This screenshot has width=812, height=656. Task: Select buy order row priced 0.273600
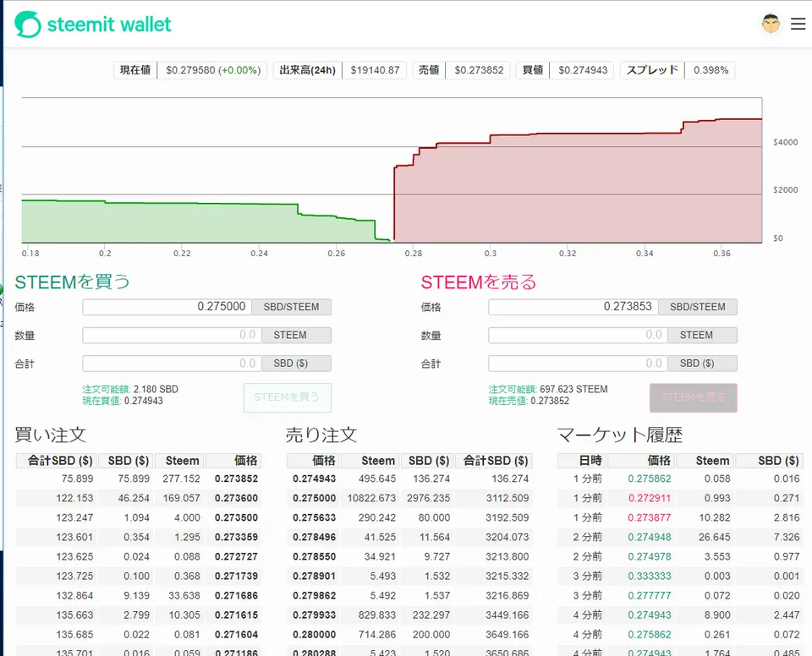138,498
